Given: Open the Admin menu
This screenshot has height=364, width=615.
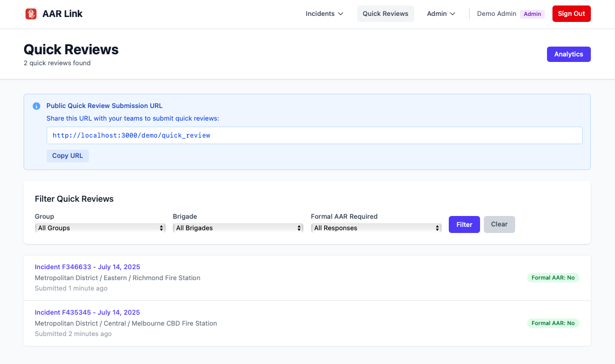Looking at the screenshot, I should tap(437, 14).
